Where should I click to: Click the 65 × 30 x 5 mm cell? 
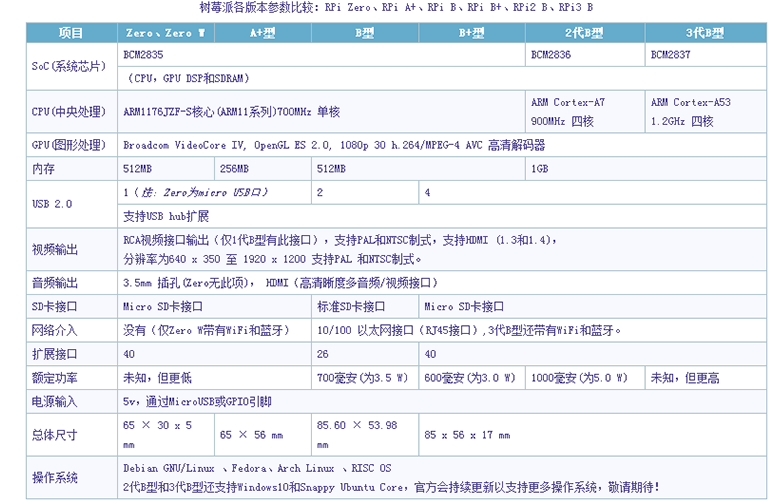click(x=166, y=435)
